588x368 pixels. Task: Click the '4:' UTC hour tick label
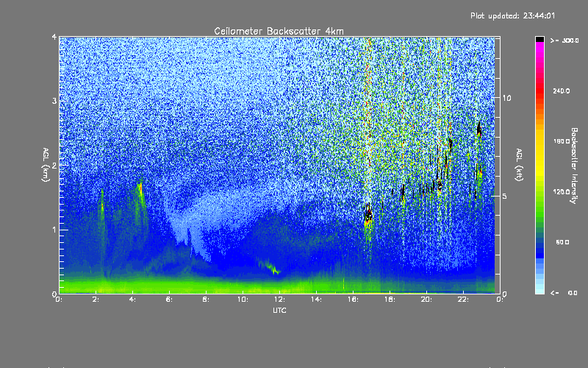[x=132, y=300]
